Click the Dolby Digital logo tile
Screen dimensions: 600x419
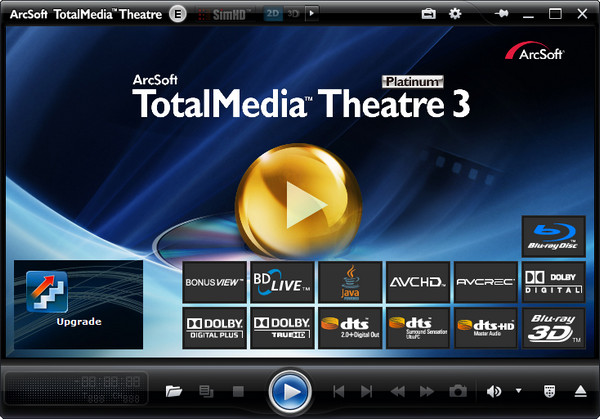coord(553,282)
